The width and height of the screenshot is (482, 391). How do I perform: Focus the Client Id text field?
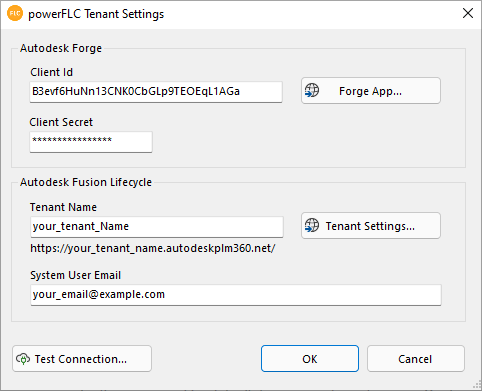click(156, 92)
